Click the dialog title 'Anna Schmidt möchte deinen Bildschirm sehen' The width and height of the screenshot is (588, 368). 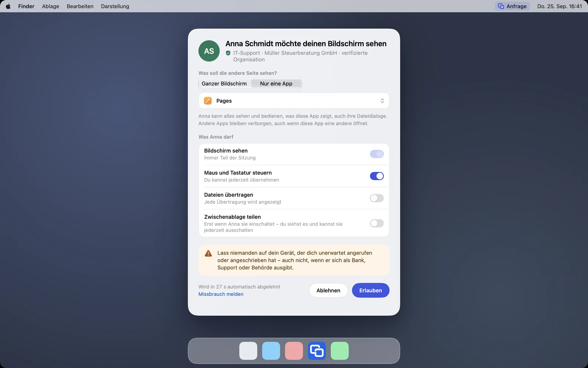[x=306, y=44]
